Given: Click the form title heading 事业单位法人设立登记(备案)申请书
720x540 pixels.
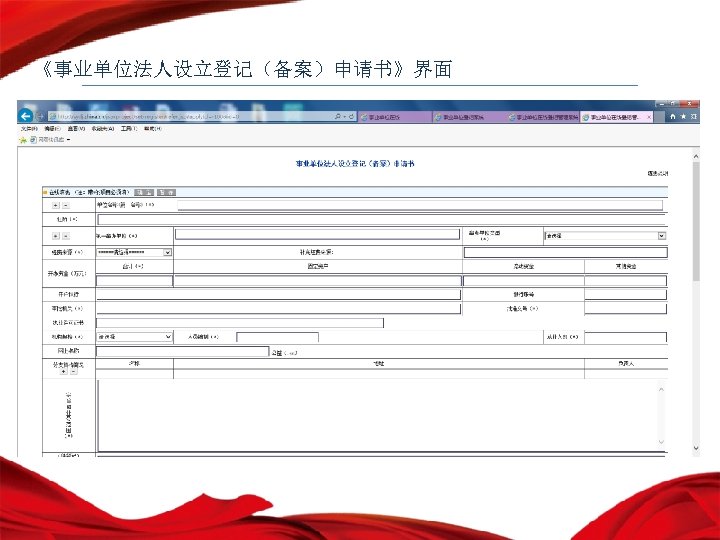Looking at the screenshot, I should point(355,163).
